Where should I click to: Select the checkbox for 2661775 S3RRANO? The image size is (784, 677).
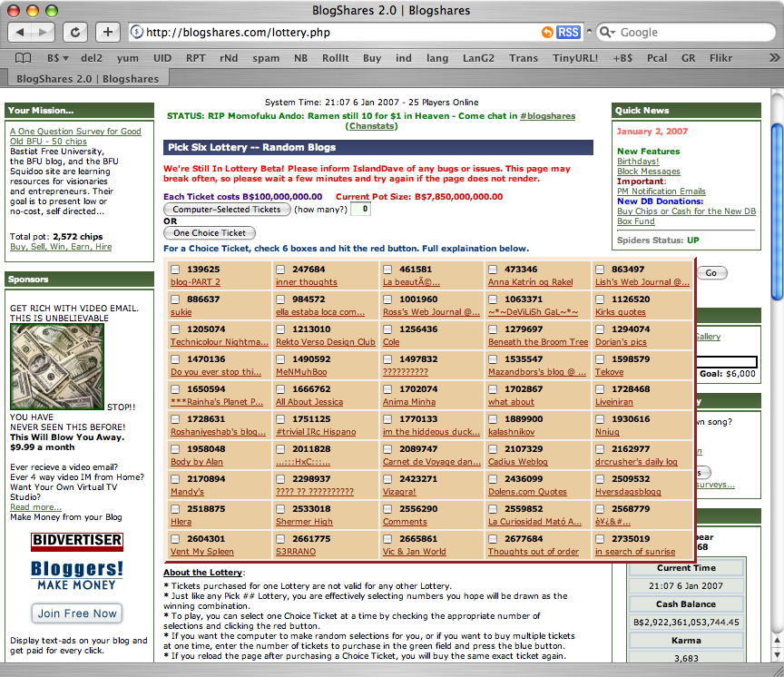click(x=281, y=538)
